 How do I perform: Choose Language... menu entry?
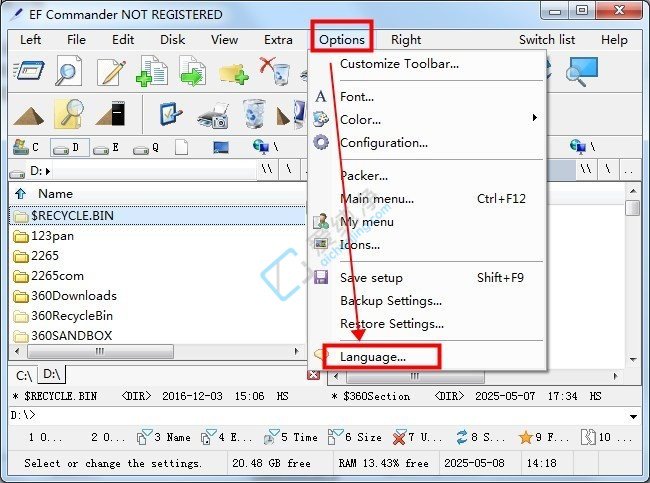(427, 357)
